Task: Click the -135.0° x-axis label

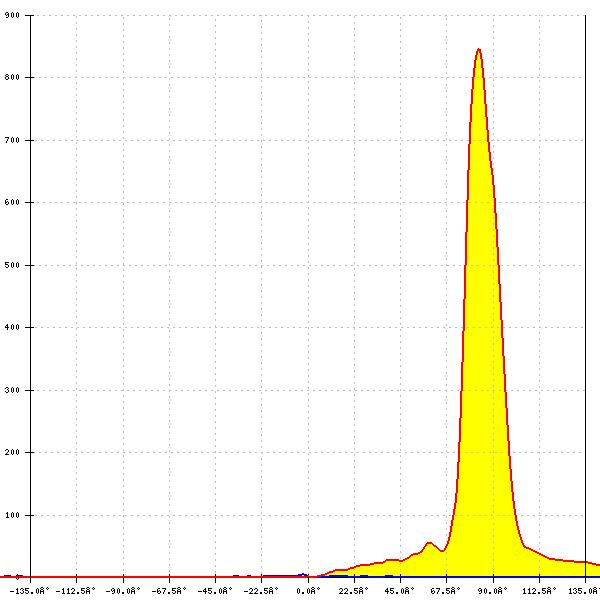Action: [29, 591]
